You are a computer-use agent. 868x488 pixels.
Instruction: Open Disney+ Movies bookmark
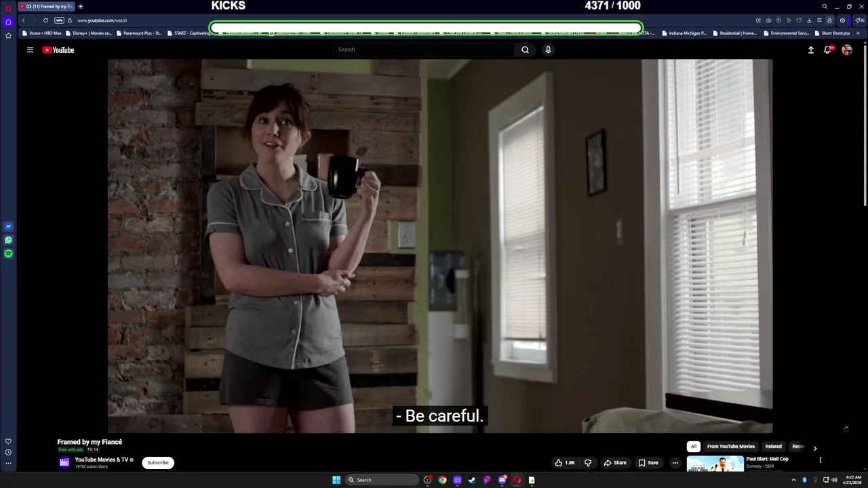click(x=89, y=33)
